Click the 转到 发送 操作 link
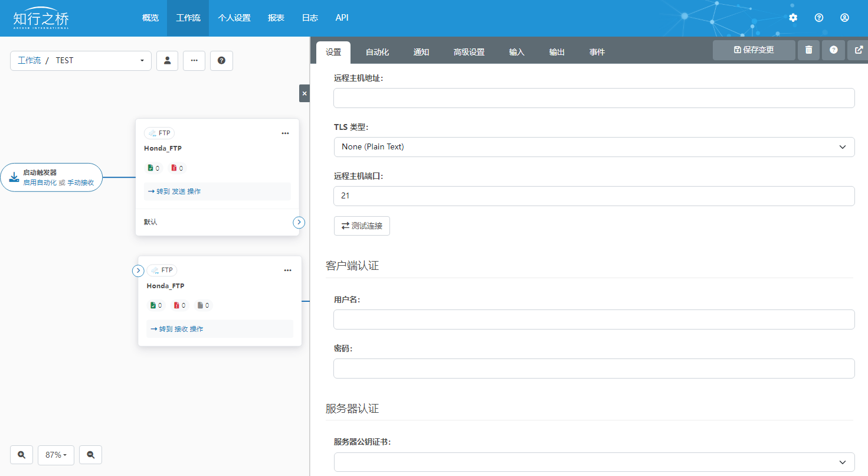868x476 pixels. click(175, 191)
